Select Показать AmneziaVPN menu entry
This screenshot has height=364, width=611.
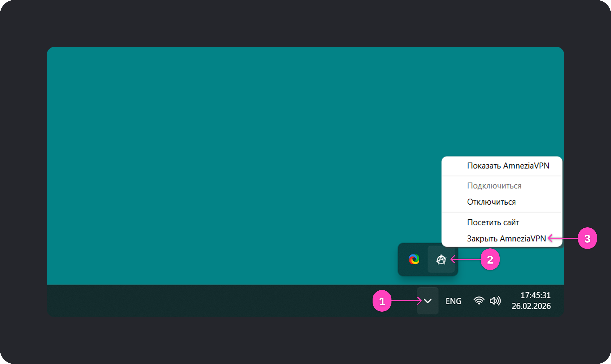pos(508,166)
